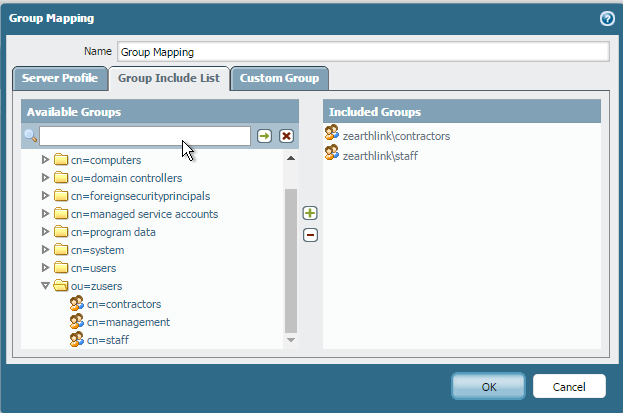This screenshot has width=624, height=416.
Task: Select the ou=domain controllers label
Action: click(127, 178)
